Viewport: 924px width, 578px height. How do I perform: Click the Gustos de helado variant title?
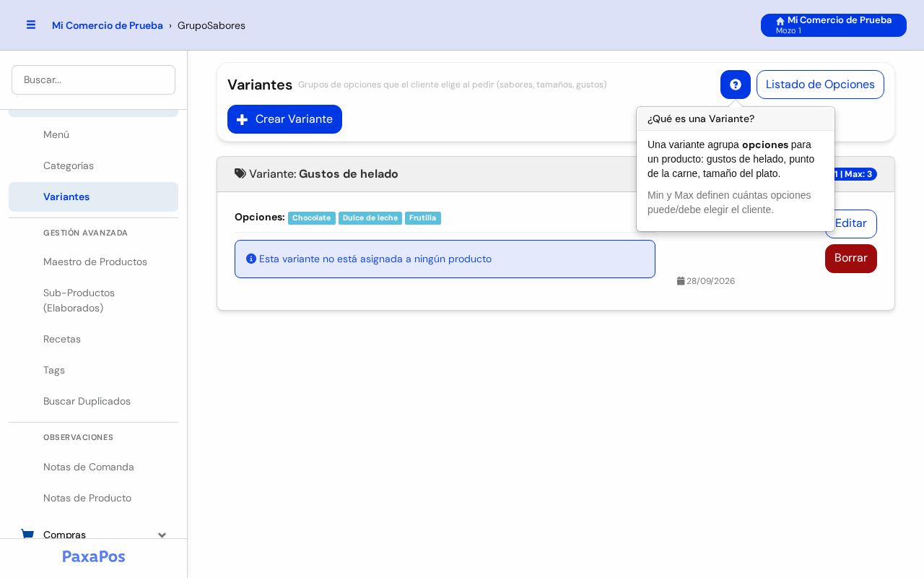349,173
